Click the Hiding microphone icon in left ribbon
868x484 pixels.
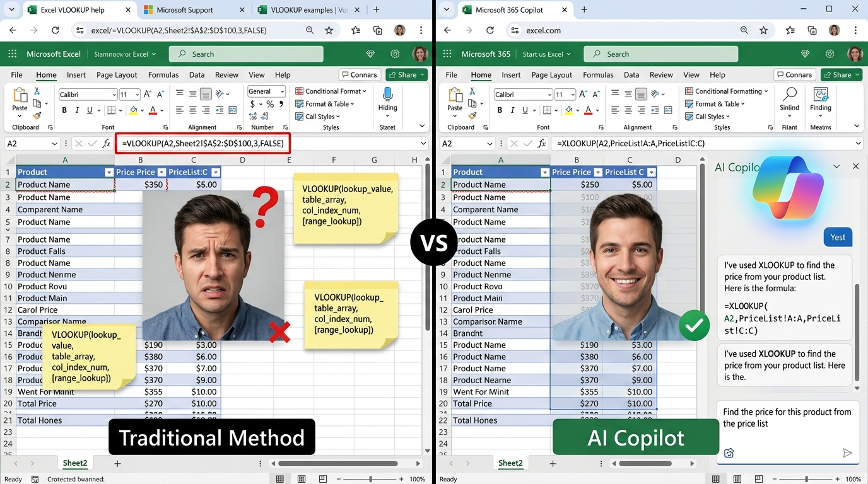(x=387, y=95)
